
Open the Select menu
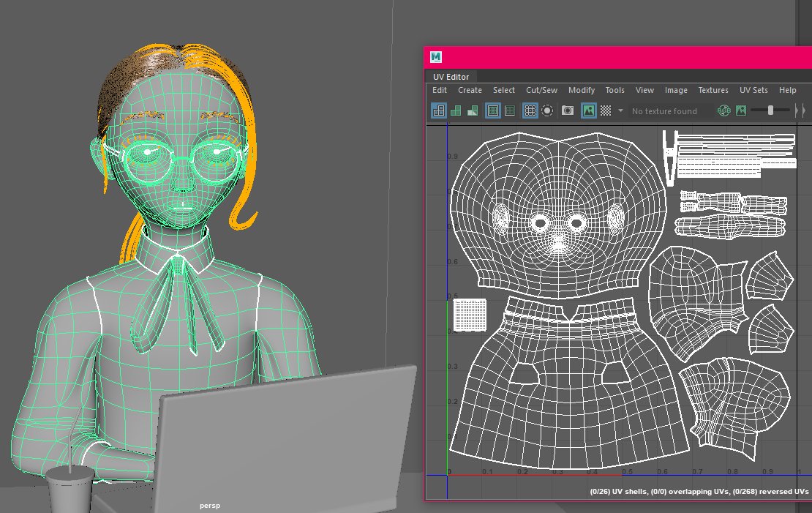tap(504, 90)
